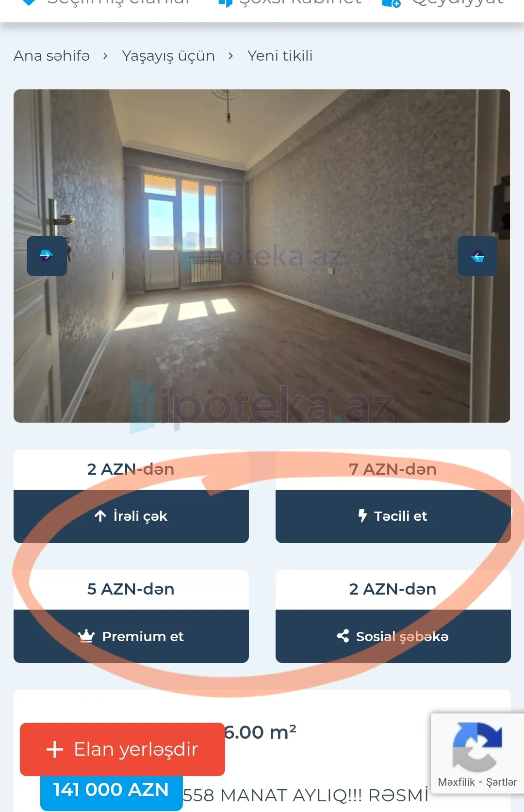This screenshot has height=812, width=524.
Task: Open the Məxfilik privacy link
Action: click(x=456, y=782)
